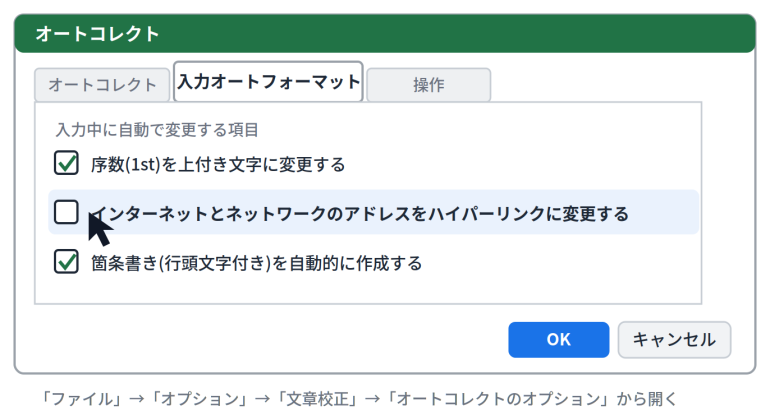
Task: Click the 箇条書き(行頭文字付き)を自動的に作成する label text
Action: coord(256,263)
